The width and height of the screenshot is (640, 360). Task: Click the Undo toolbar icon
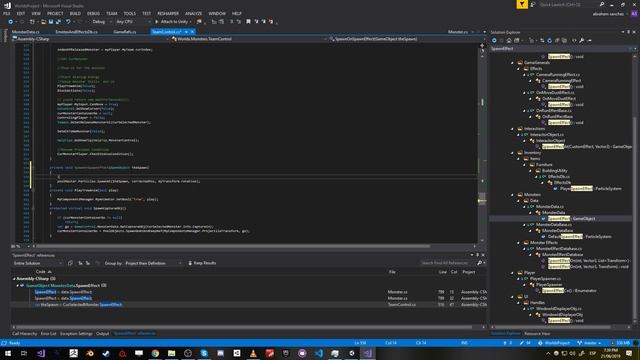coord(68,22)
